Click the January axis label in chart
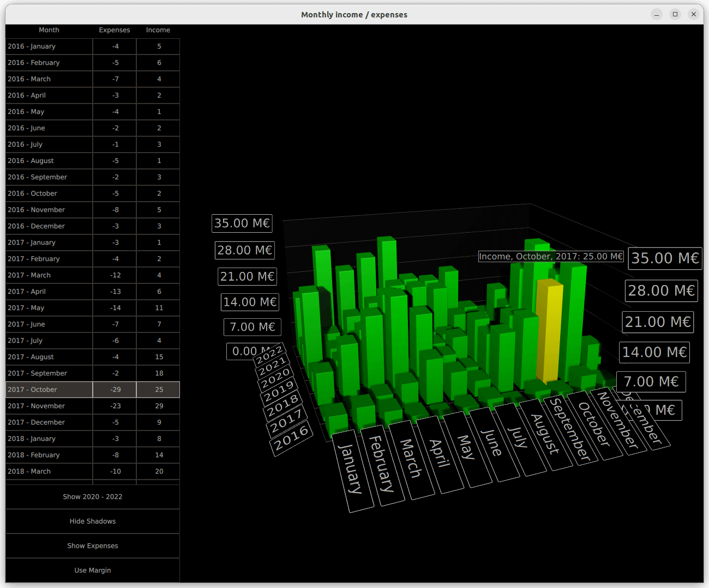Screen dimensions: 709x588 pyautogui.click(x=352, y=470)
